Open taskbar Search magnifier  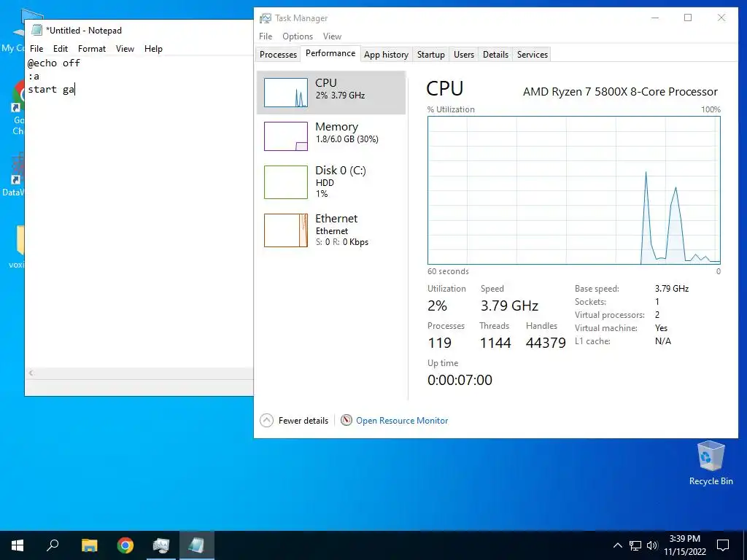53,545
